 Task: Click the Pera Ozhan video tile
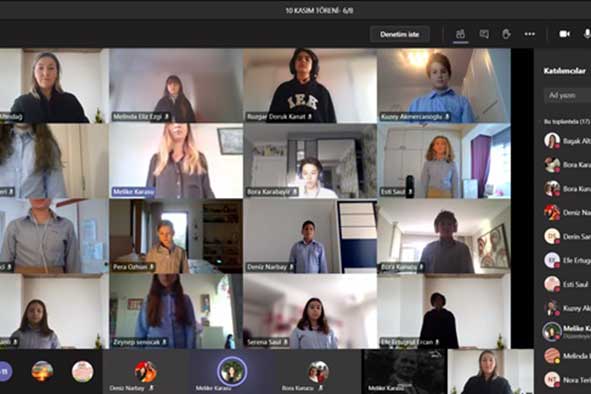(x=176, y=236)
